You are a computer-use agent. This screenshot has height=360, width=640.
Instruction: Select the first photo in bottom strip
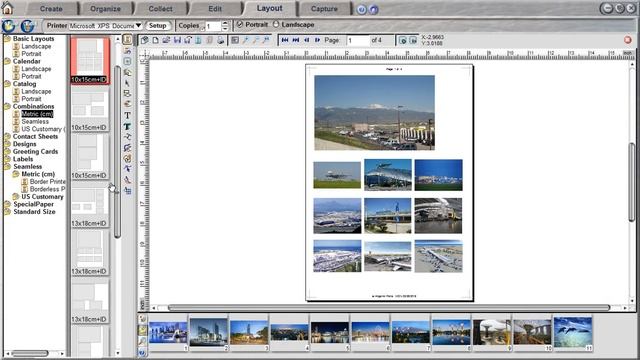[168, 333]
